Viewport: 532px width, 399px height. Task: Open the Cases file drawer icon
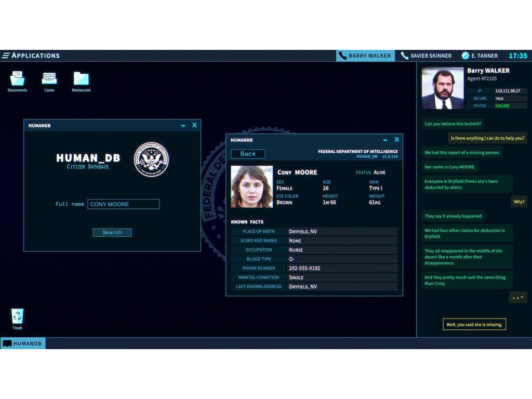pos(49,79)
